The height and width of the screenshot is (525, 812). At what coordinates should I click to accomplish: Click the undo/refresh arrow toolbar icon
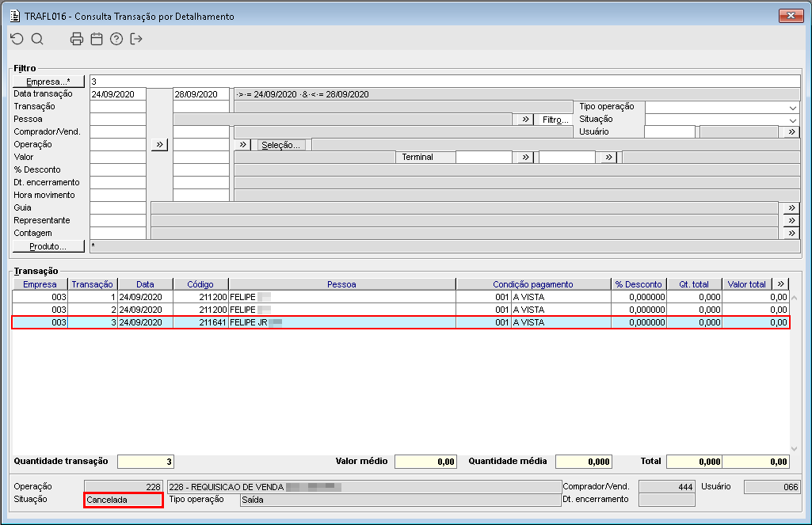coord(17,39)
